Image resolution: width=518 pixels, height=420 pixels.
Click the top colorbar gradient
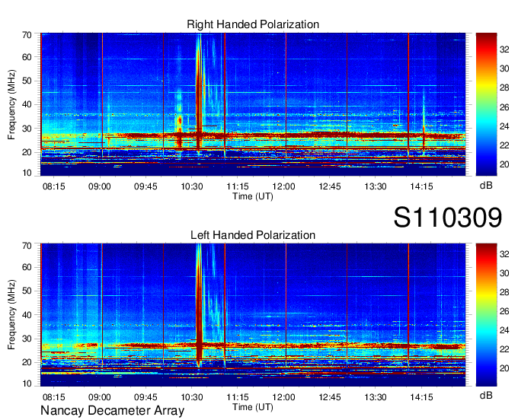(486, 104)
